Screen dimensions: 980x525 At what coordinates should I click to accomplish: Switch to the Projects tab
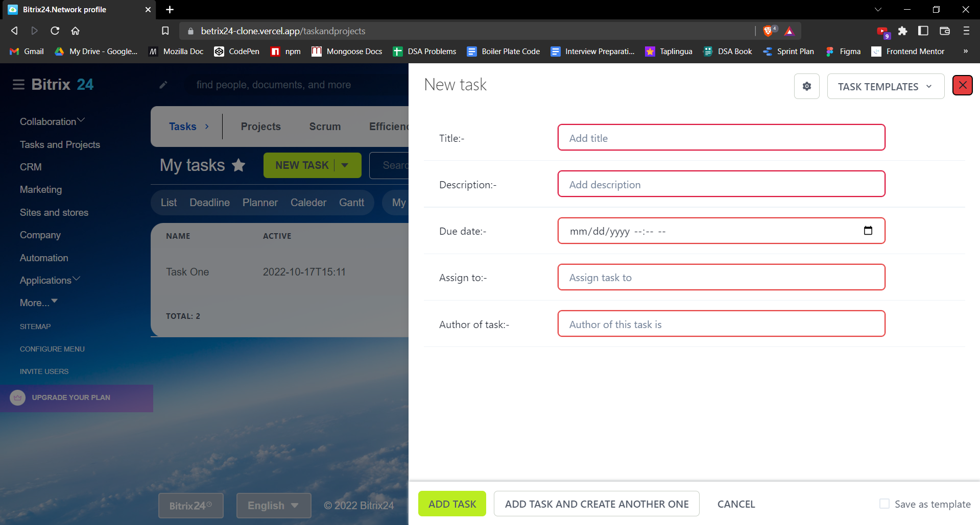point(261,127)
